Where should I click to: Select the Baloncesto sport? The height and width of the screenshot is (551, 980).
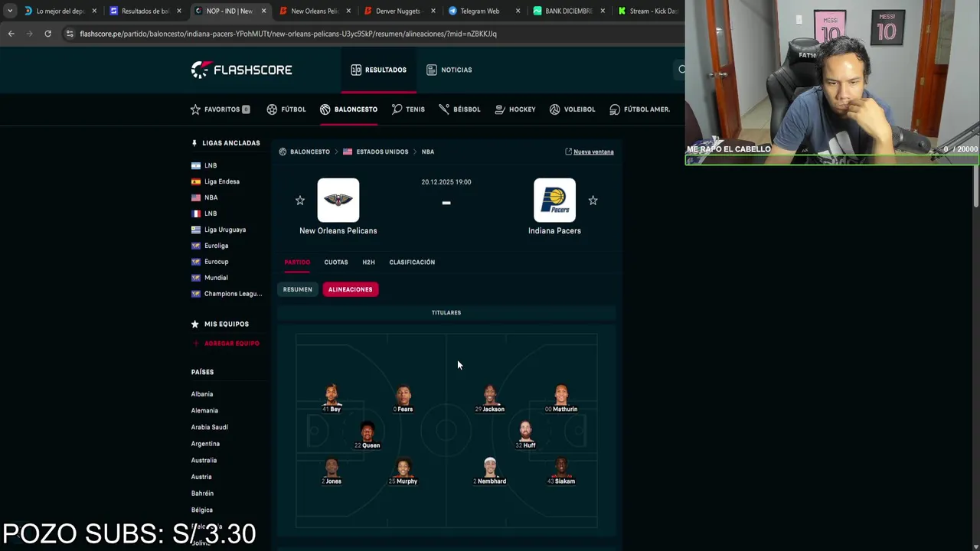click(x=348, y=109)
